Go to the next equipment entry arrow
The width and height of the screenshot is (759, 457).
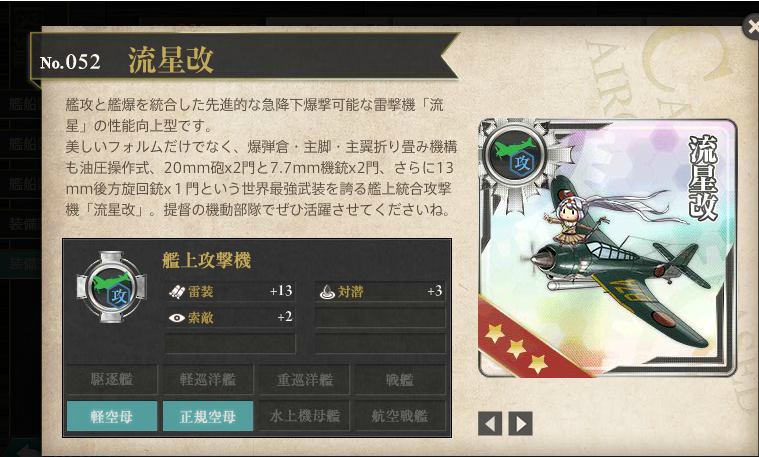pyautogui.click(x=521, y=424)
